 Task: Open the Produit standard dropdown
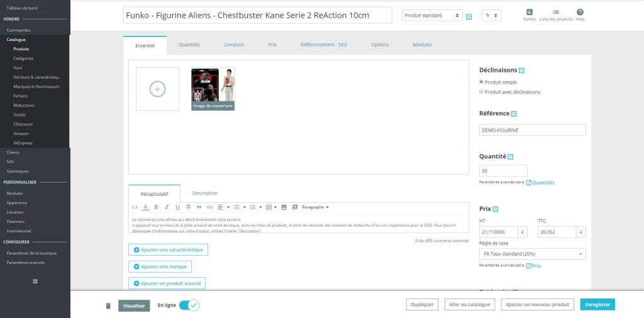click(432, 16)
